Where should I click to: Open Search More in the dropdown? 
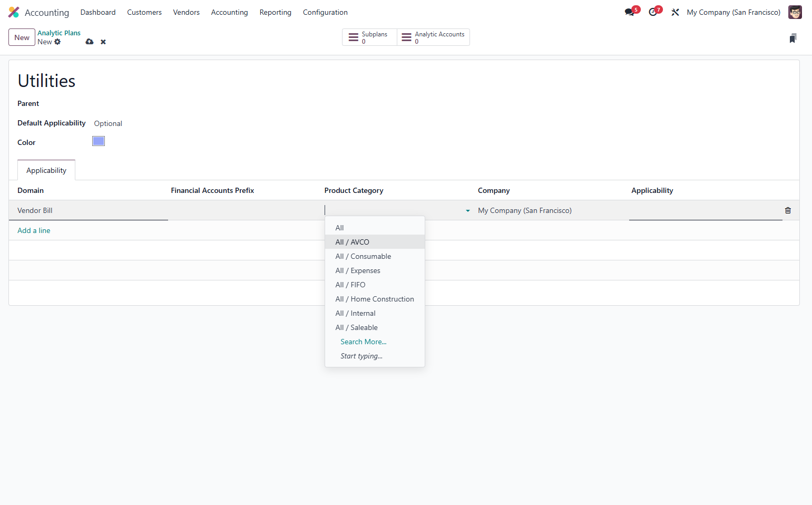point(364,342)
